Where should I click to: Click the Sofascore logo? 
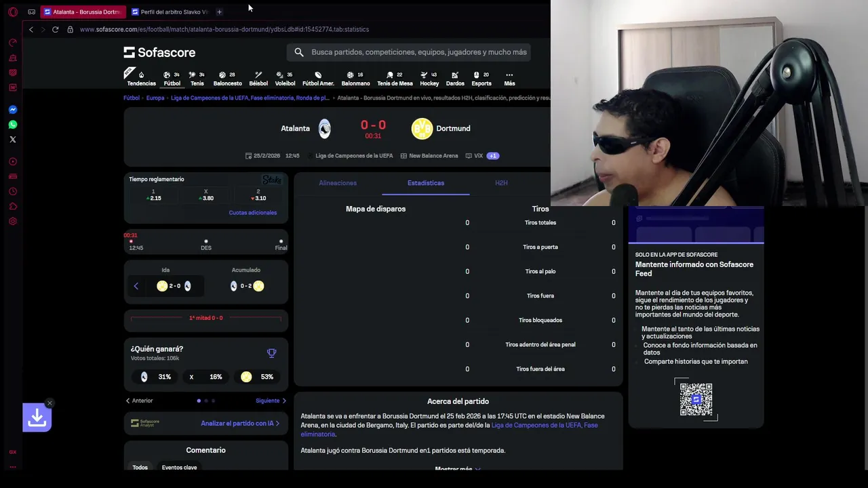[159, 52]
